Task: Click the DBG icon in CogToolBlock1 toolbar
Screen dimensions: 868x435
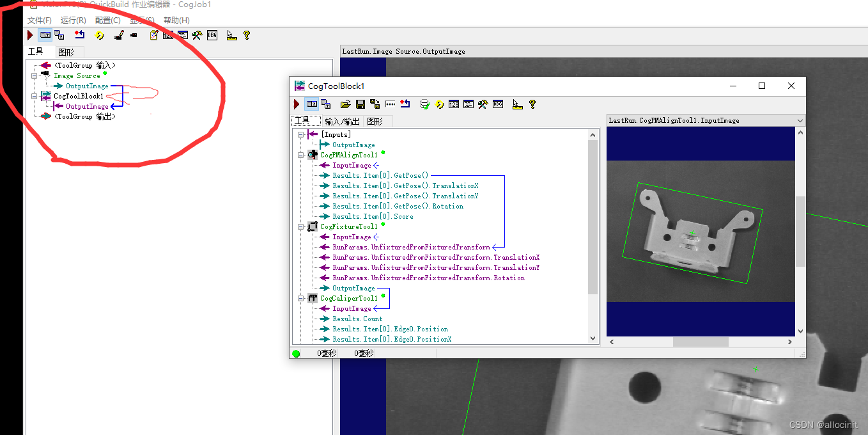Action: 498,104
